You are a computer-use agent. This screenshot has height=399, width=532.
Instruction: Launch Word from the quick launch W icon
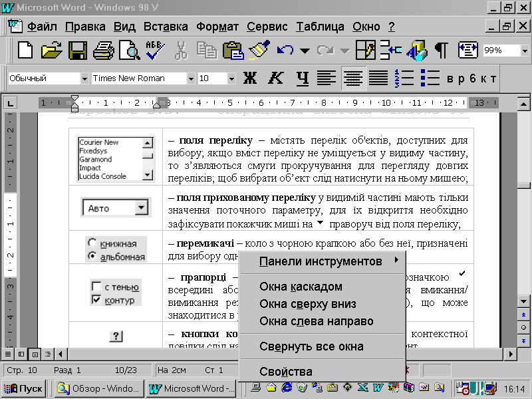click(378, 387)
